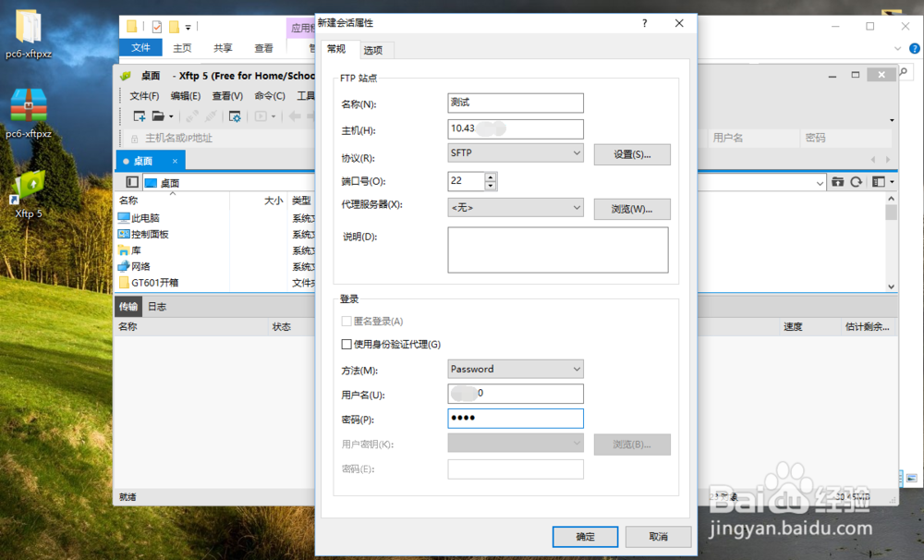
Task: Expand the Xftp path bar dropdown arrow
Action: [820, 183]
